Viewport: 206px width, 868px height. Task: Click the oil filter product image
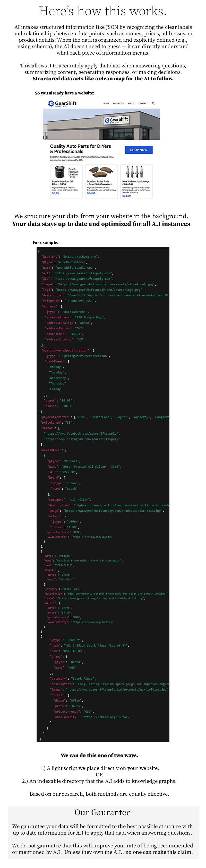point(60,172)
